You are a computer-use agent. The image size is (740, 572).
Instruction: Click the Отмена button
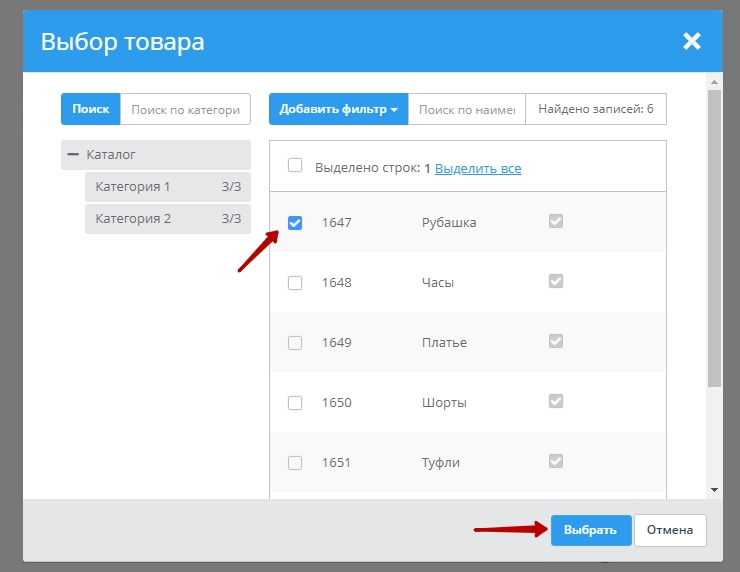point(670,530)
